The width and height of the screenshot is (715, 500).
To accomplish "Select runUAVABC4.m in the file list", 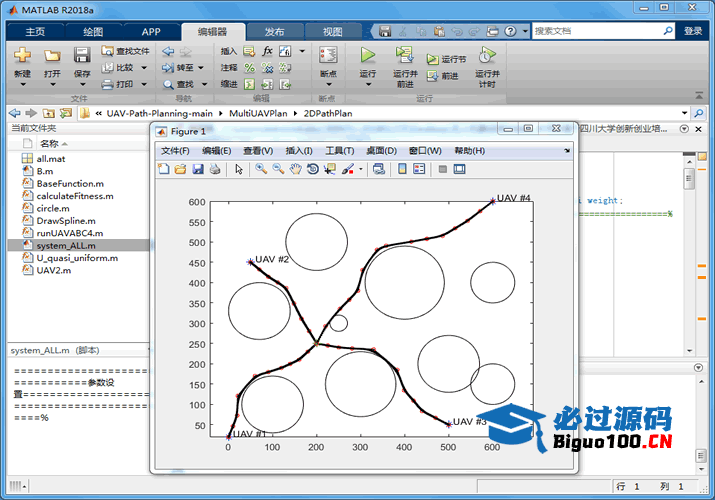I will pos(70,233).
